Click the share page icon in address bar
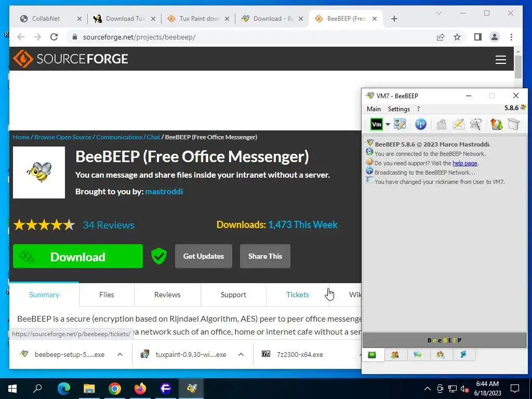The width and height of the screenshot is (532, 399). click(x=441, y=37)
